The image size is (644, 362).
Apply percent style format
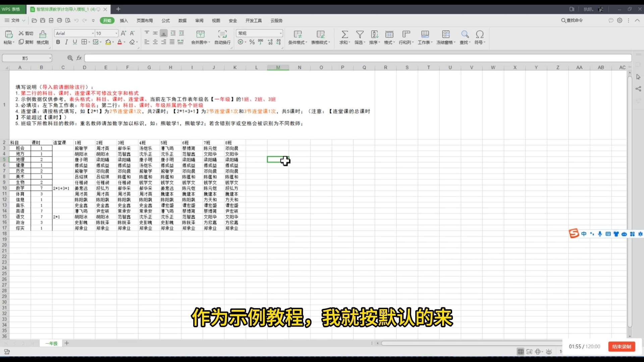(x=252, y=42)
